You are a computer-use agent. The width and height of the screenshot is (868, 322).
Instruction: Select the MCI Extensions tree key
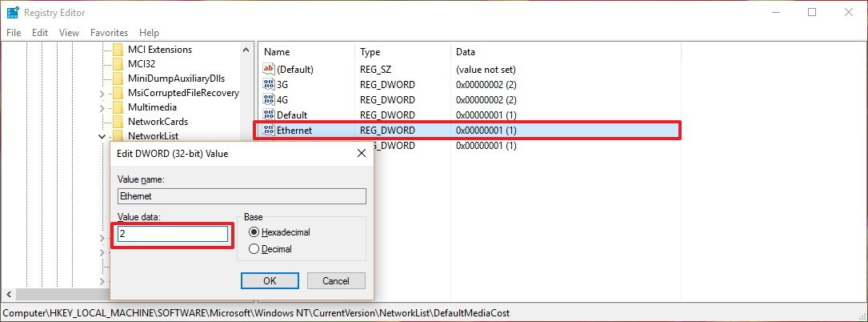(x=160, y=50)
